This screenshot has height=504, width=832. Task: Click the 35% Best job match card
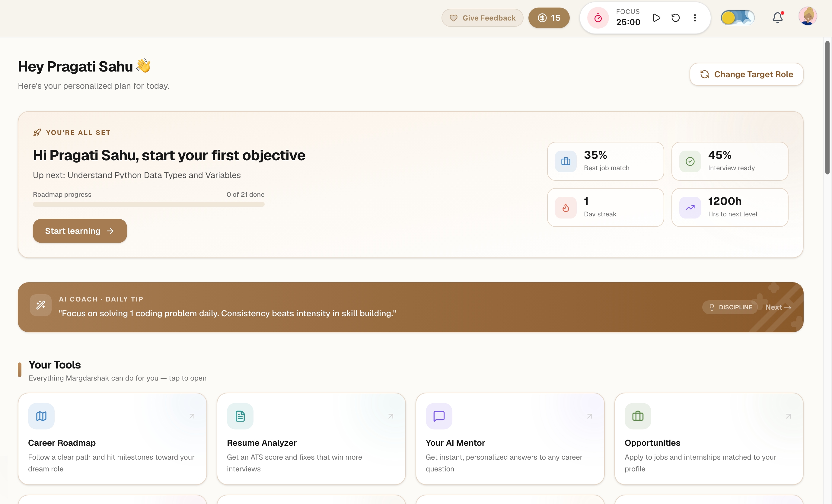[605, 161]
